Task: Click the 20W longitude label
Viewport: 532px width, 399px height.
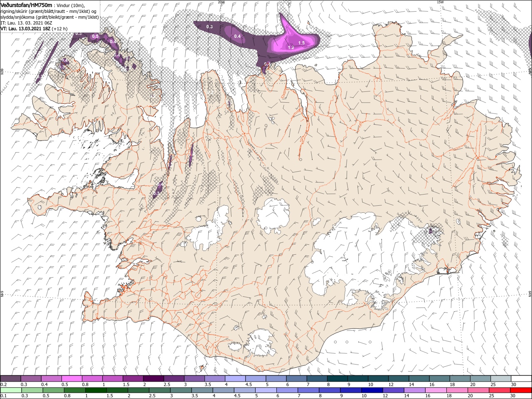Action: pyautogui.click(x=221, y=2)
